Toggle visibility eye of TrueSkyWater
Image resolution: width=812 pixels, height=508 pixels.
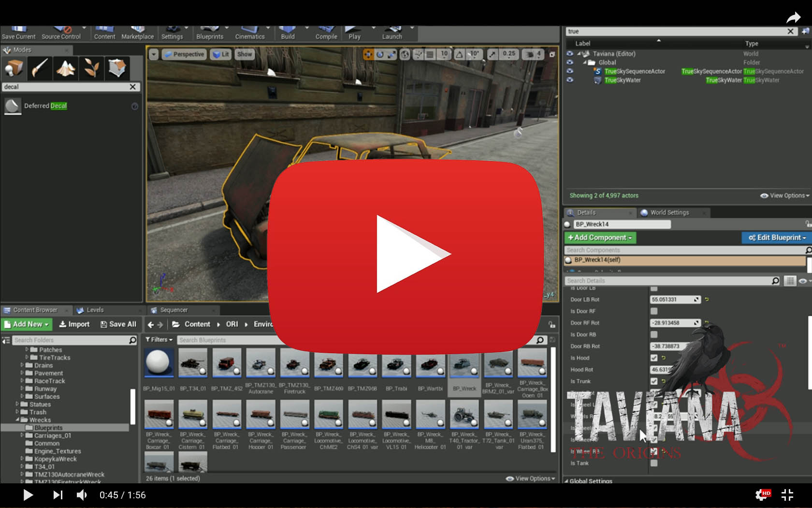(x=570, y=80)
